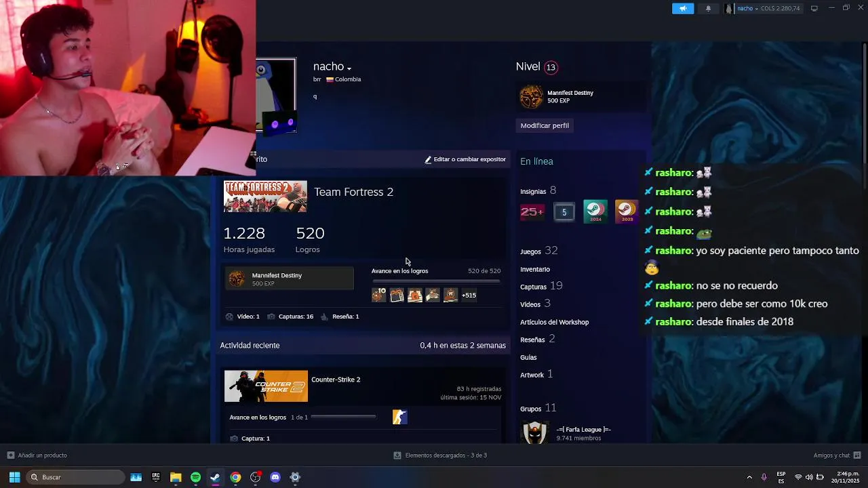Open the Guías link
This screenshot has height=488, width=868.
tap(528, 357)
